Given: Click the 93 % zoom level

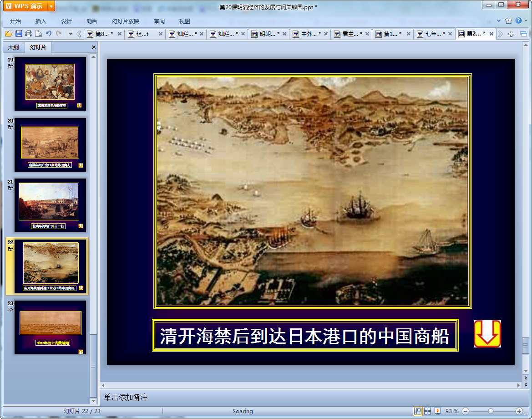Looking at the screenshot, I should coord(451,411).
